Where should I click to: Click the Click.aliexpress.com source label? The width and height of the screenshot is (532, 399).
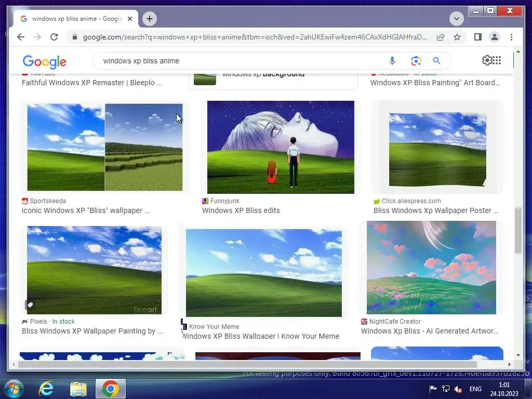point(411,201)
